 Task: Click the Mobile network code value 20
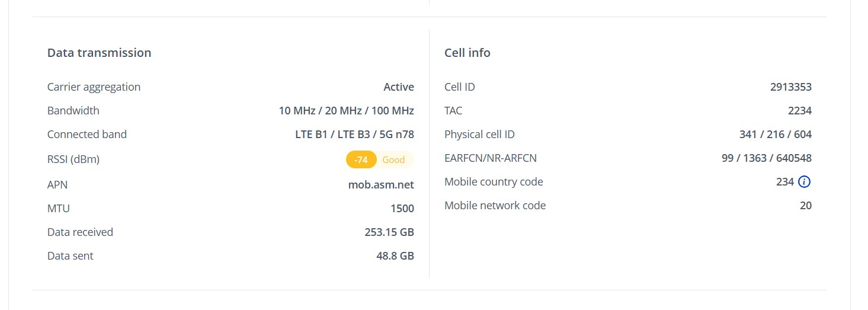pos(805,206)
